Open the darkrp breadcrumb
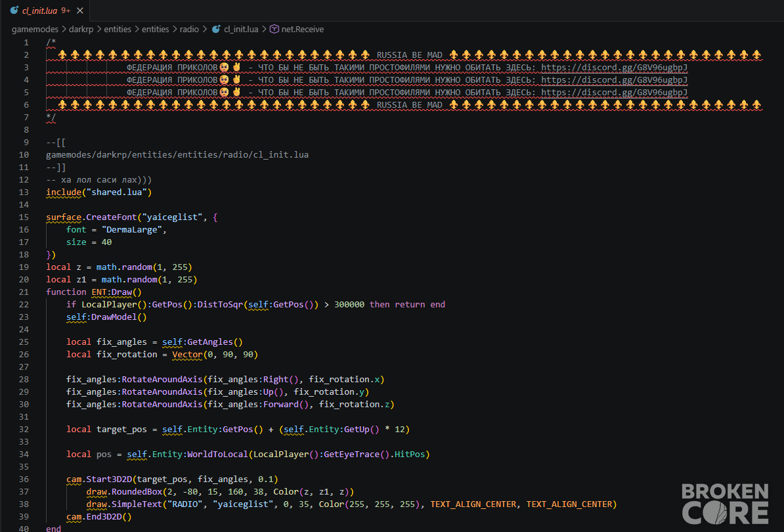Viewport: 784px width, 532px height. click(x=81, y=29)
